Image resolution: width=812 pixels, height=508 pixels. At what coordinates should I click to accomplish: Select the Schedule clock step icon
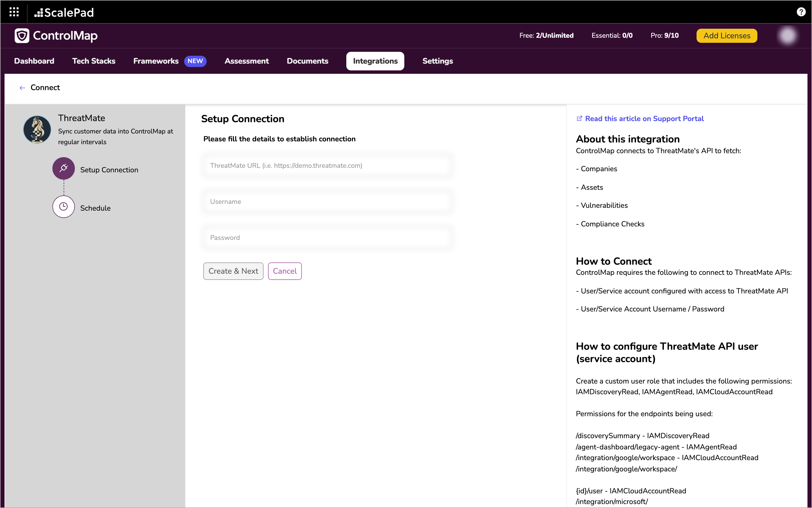click(64, 207)
